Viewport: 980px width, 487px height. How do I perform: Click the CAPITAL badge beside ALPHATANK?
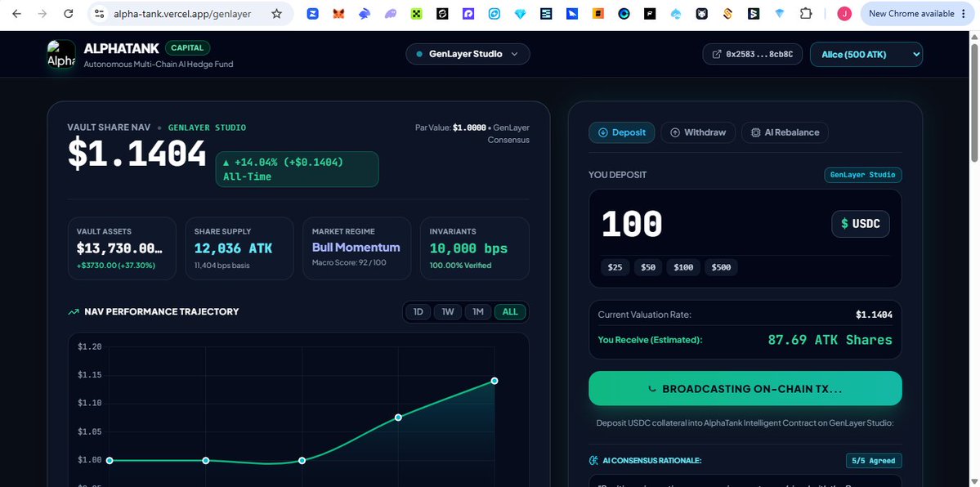click(x=187, y=47)
